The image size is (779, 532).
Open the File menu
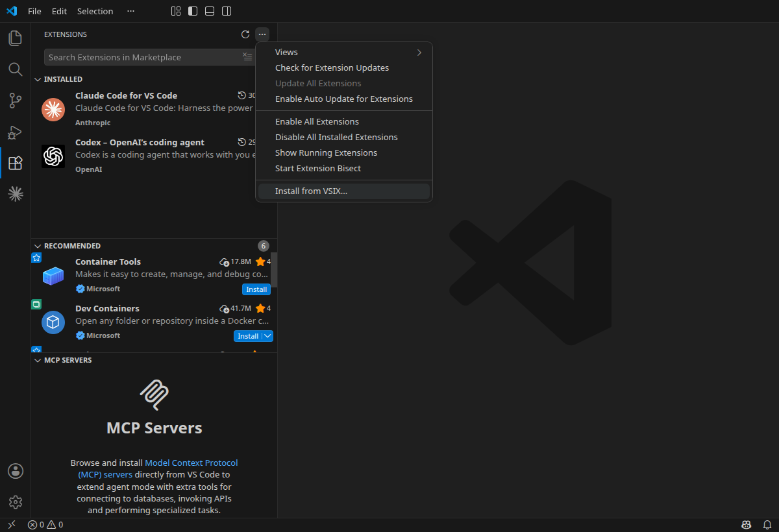[x=34, y=11]
